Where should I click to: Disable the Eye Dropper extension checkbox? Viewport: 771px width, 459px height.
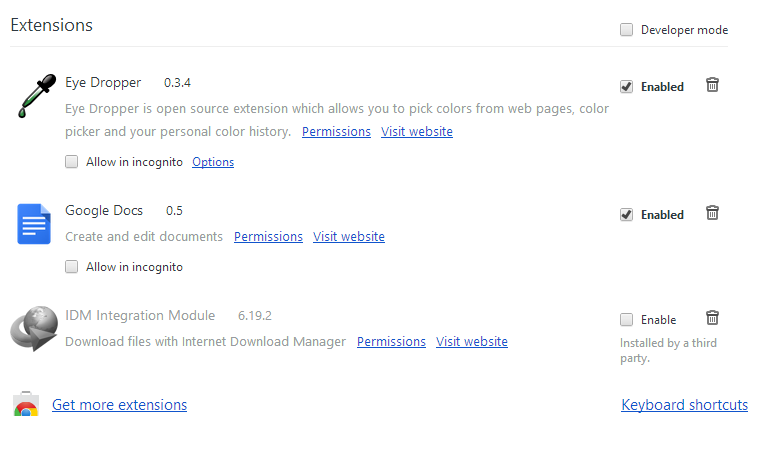(627, 87)
